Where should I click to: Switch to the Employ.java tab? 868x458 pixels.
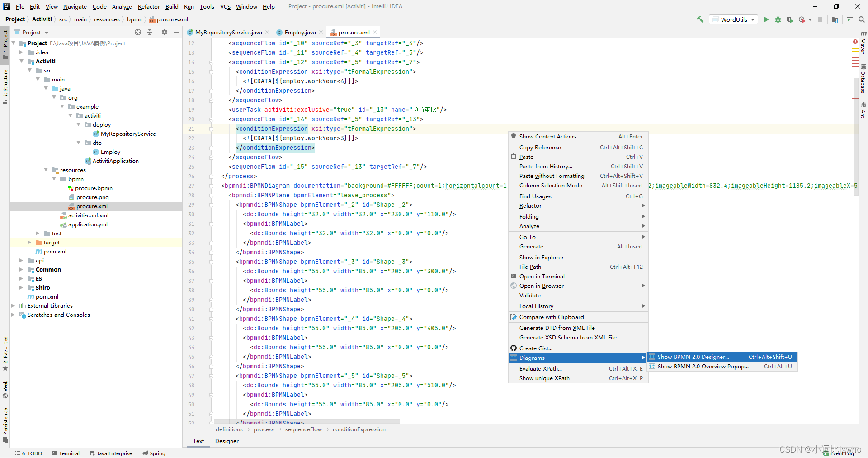pyautogui.click(x=299, y=32)
